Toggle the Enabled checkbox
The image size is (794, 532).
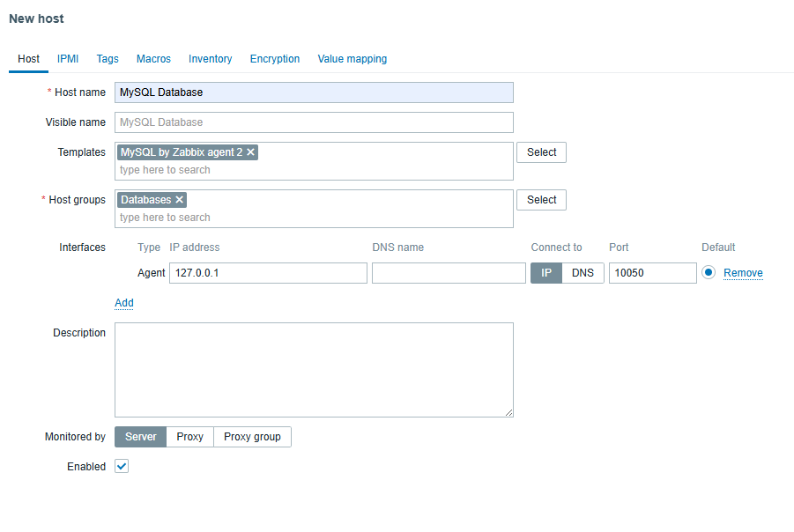[x=122, y=467]
